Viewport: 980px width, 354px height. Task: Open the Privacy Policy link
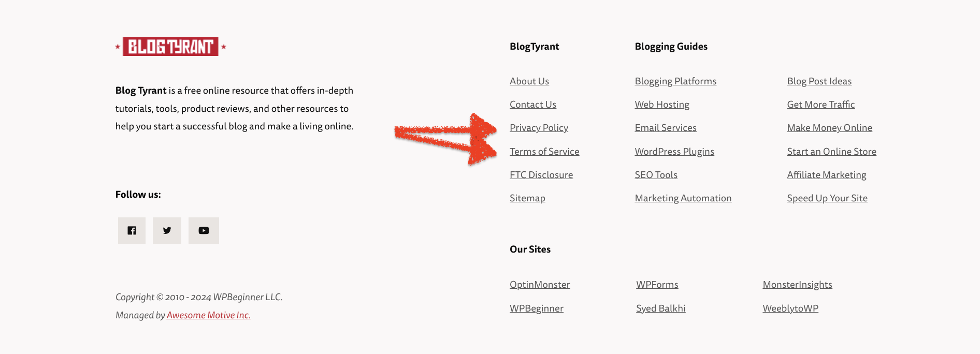(x=539, y=128)
